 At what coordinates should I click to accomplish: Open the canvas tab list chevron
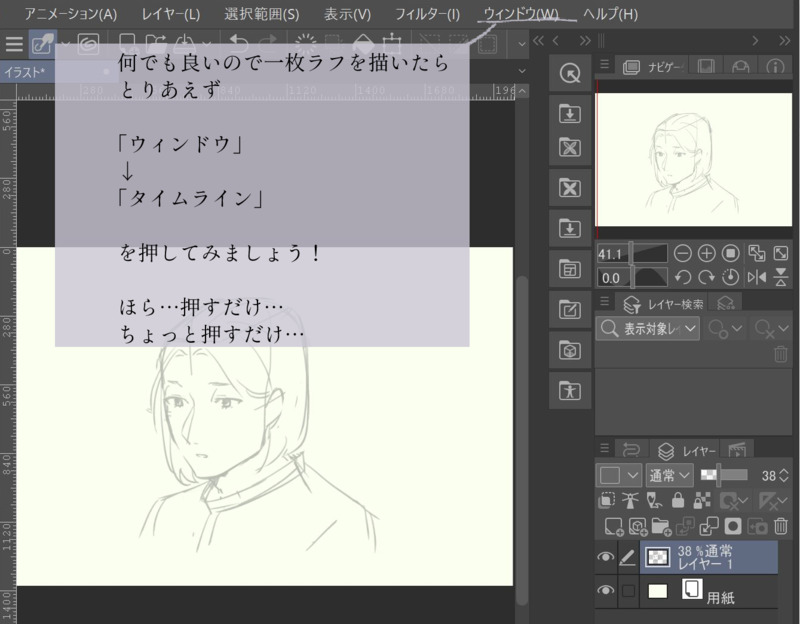click(x=521, y=71)
